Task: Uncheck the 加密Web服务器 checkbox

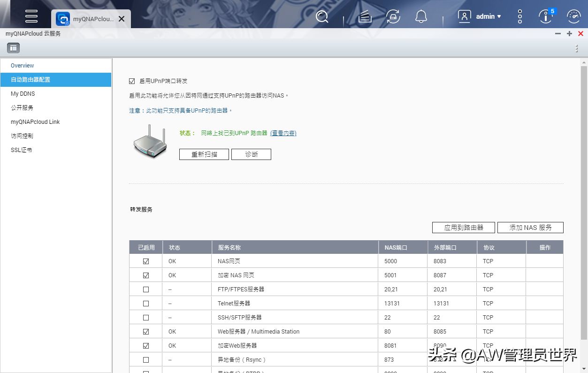Action: [146, 346]
